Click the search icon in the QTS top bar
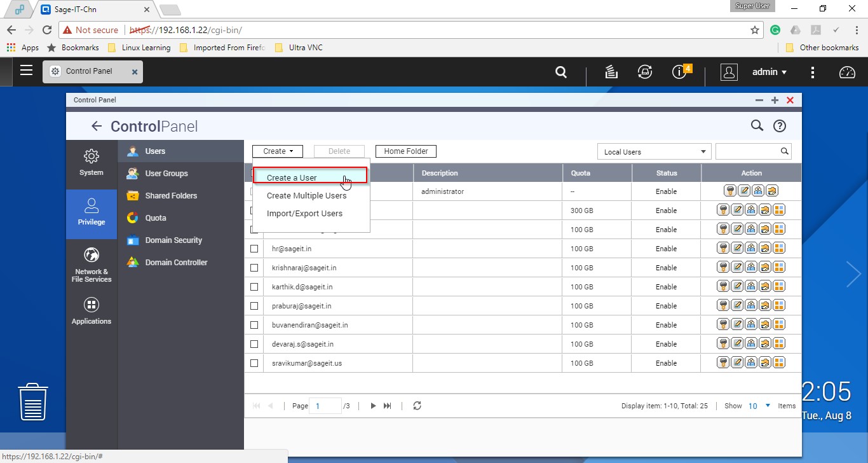868x463 pixels. click(561, 73)
